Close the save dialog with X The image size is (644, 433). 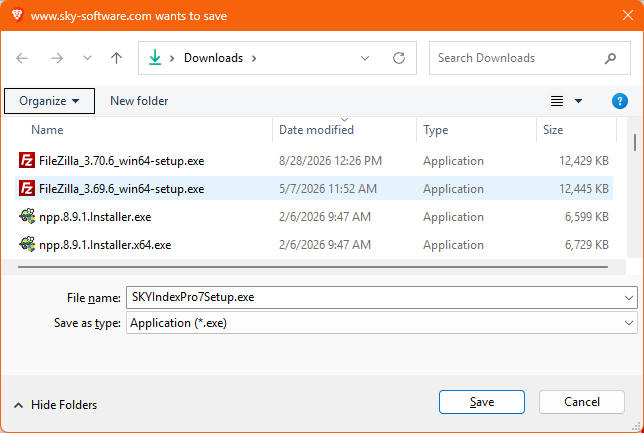(x=628, y=16)
